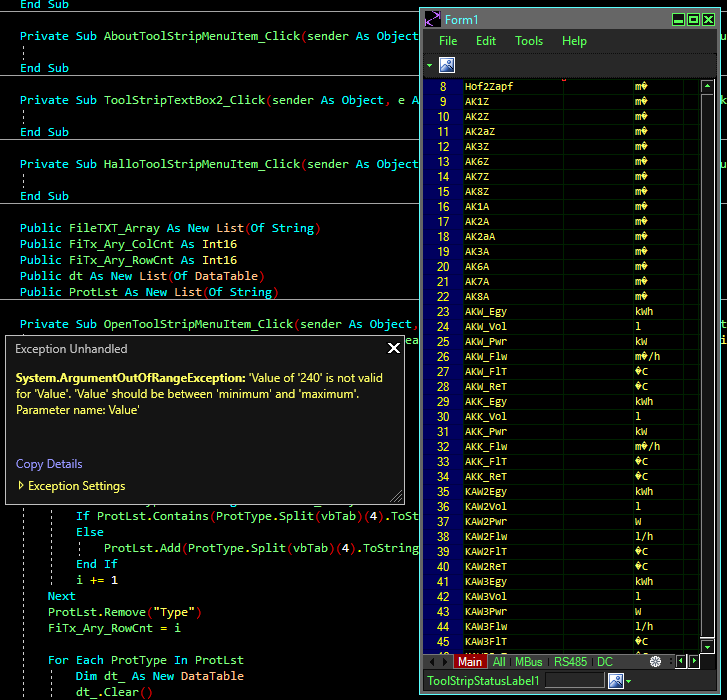Image resolution: width=727 pixels, height=700 pixels.
Task: Minimize the Form1 window
Action: pyautogui.click(x=678, y=19)
